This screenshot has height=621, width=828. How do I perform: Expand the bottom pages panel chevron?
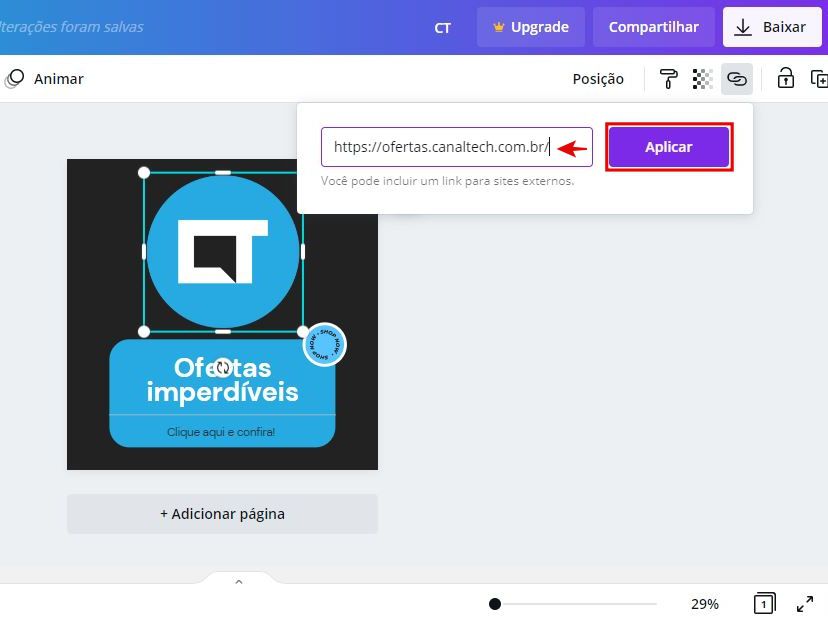239,581
